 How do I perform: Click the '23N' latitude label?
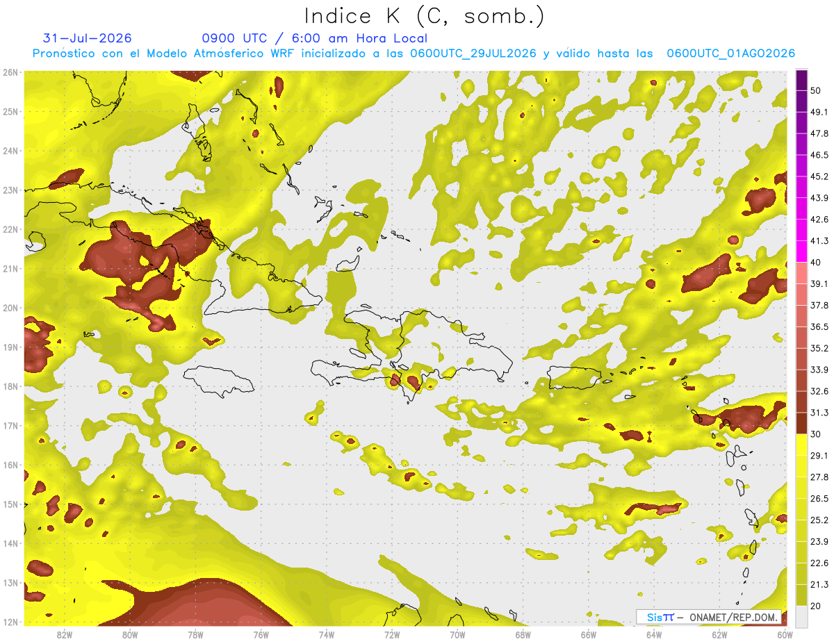click(x=11, y=190)
